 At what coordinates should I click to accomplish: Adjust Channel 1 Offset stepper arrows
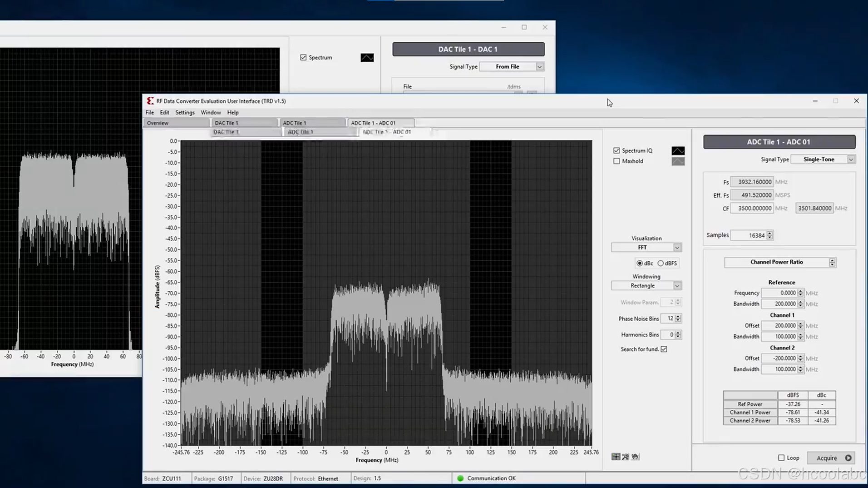point(800,326)
